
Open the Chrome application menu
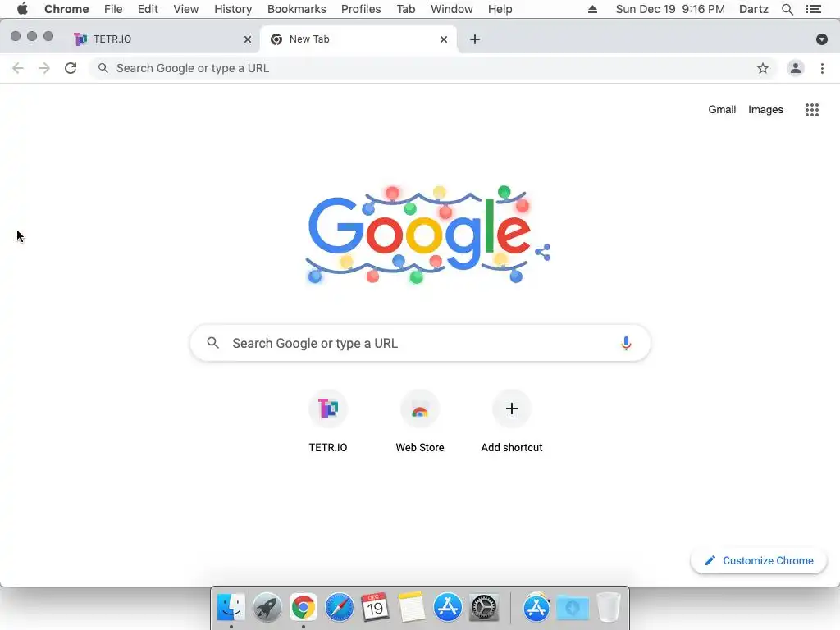pyautogui.click(x=66, y=9)
